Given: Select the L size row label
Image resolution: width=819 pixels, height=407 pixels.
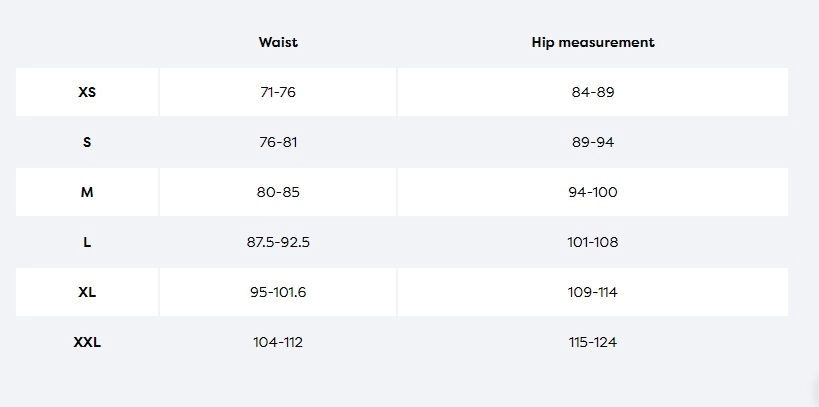Looking at the screenshot, I should [x=87, y=242].
